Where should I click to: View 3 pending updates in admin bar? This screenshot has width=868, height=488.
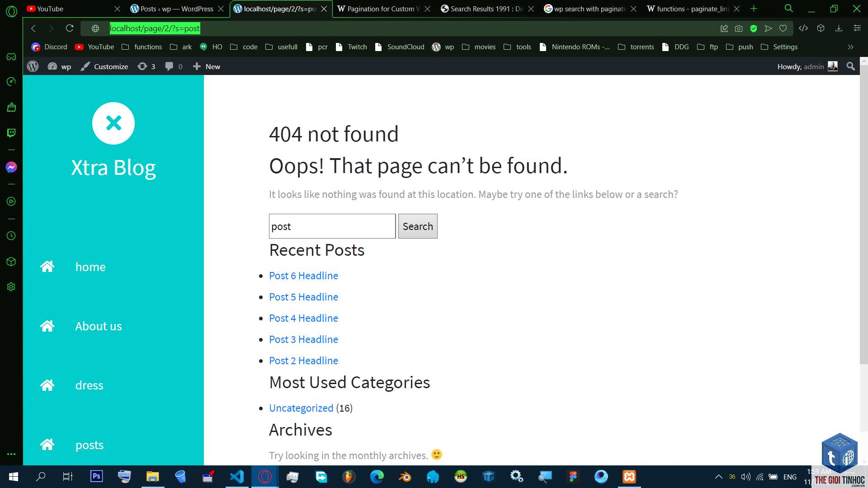pos(146,66)
